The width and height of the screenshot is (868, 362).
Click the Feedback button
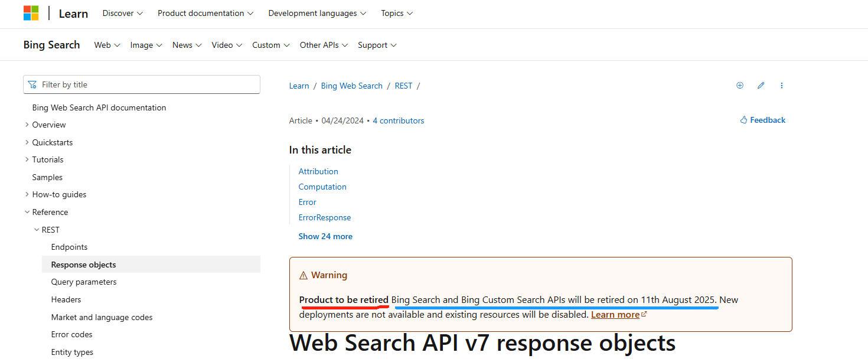click(x=763, y=120)
